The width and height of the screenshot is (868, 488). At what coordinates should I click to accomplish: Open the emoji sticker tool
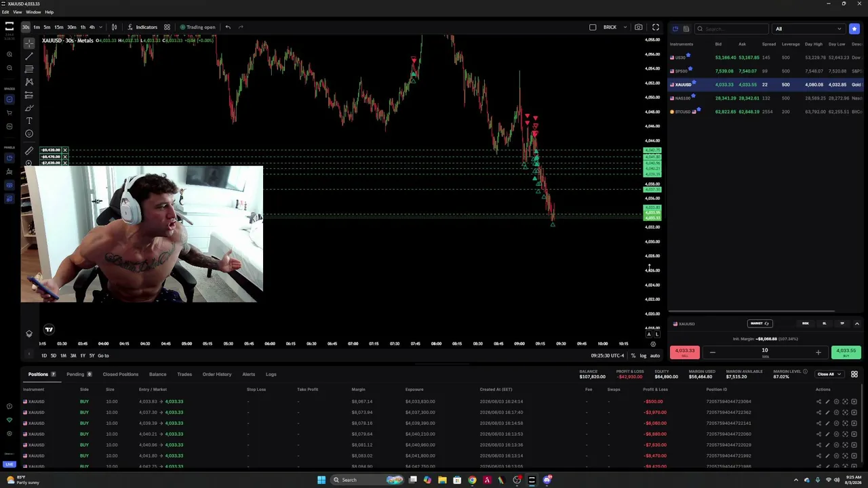(29, 134)
